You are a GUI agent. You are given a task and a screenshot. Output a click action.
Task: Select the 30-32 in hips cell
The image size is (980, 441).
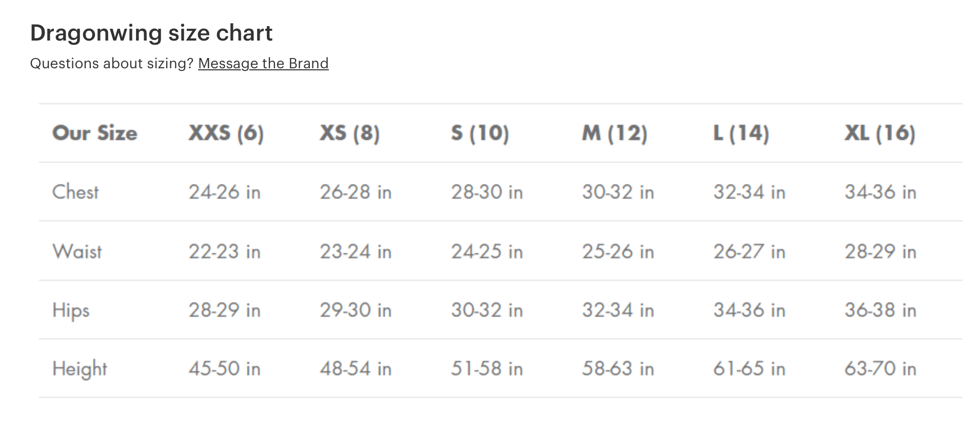486,310
